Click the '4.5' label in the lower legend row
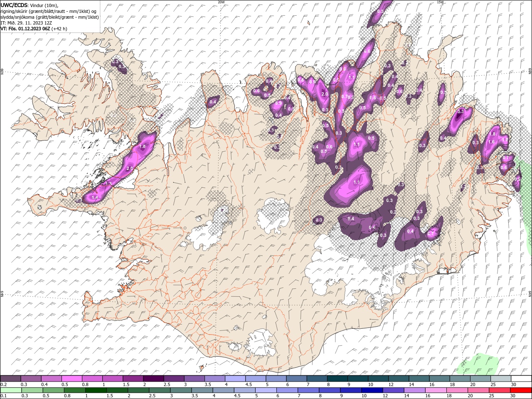The width and height of the screenshot is (532, 399). tap(237, 396)
